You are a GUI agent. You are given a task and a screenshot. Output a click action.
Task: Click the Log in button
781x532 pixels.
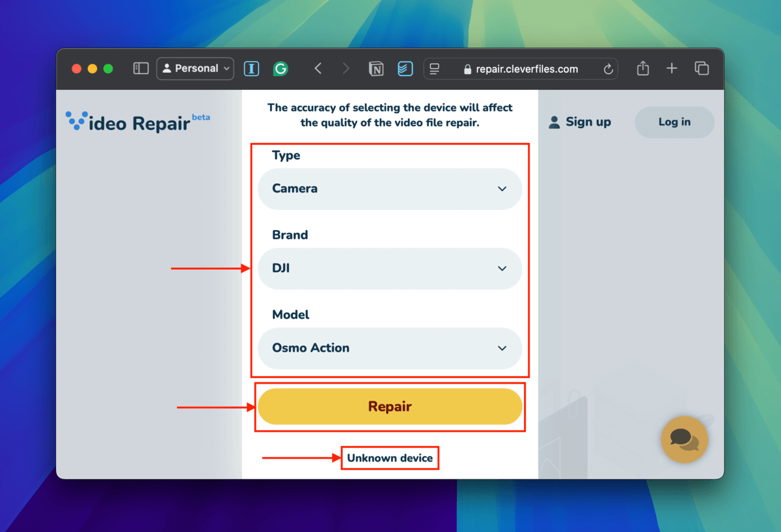pyautogui.click(x=674, y=122)
